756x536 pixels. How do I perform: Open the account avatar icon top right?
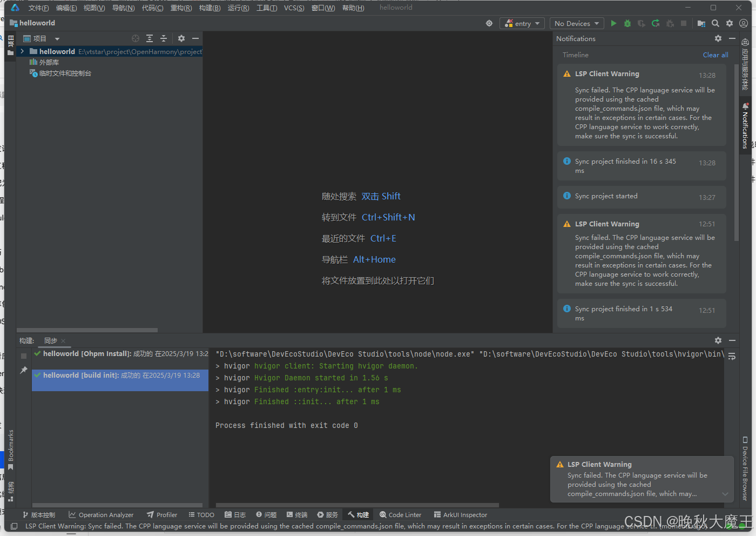(743, 23)
